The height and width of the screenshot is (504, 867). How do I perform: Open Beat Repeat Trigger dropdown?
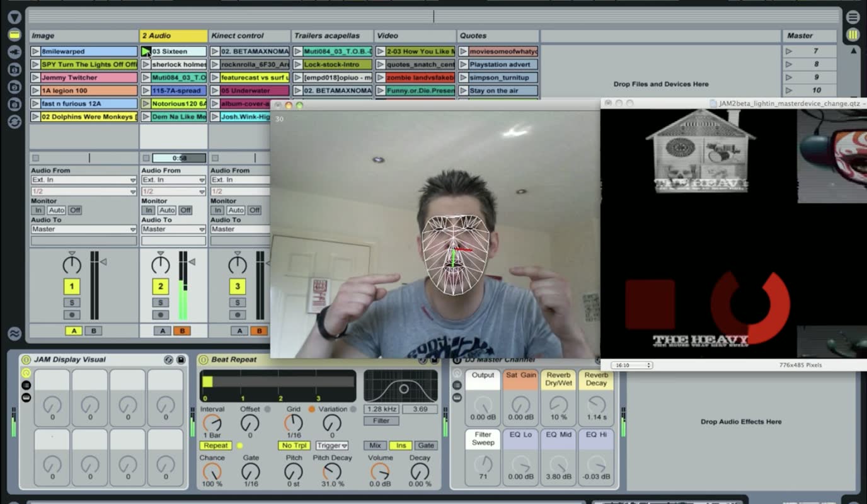click(x=332, y=445)
